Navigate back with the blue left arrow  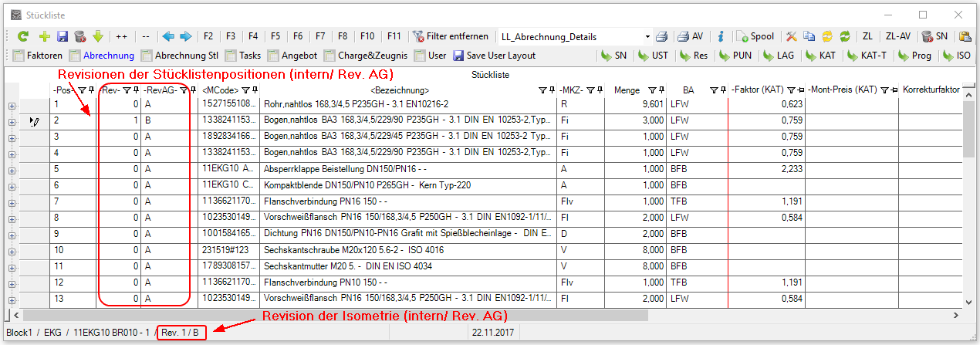[168, 36]
